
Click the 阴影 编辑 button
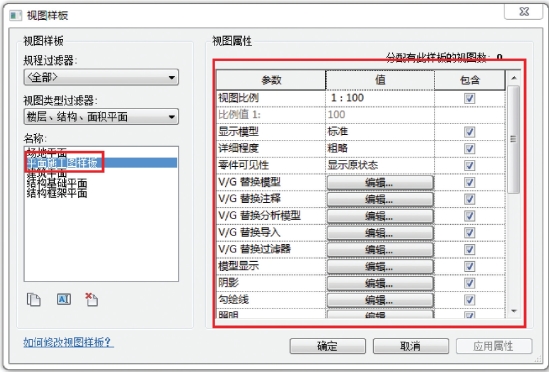[x=380, y=283]
